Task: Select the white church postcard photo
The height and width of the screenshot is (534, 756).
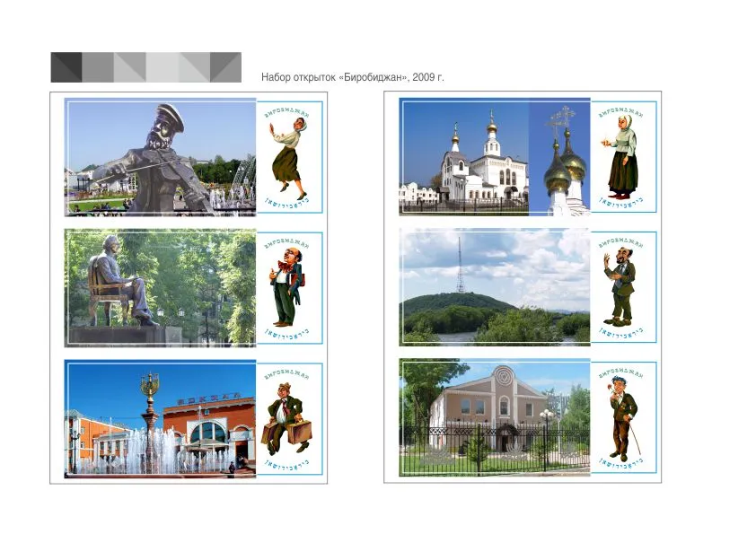Action: 464,157
